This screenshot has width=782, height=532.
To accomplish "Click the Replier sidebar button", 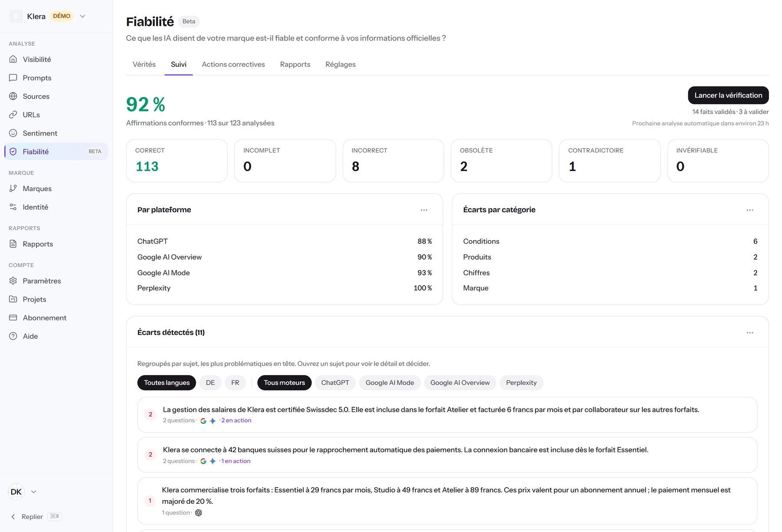I will tap(36, 517).
